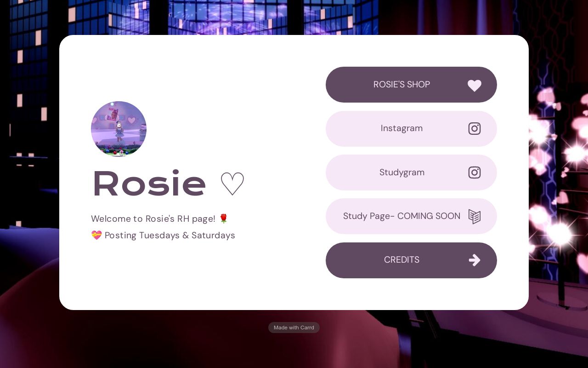Open the CREDITS page
Screen dimensions: 588x368
pos(401,260)
